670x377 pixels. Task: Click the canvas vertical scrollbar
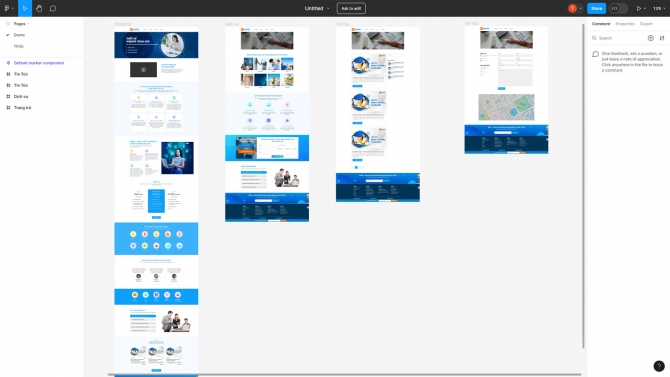[x=583, y=186]
